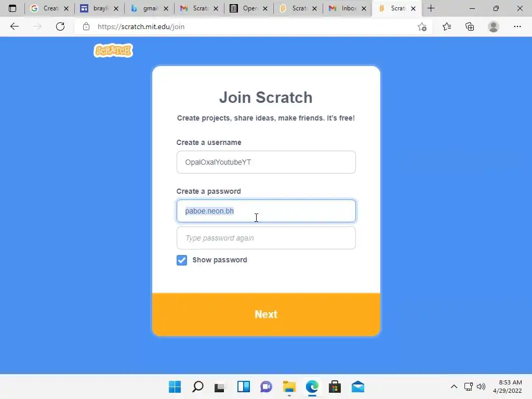Image resolution: width=532 pixels, height=399 pixels.
Task: Go back to the previous page
Action: point(14,26)
